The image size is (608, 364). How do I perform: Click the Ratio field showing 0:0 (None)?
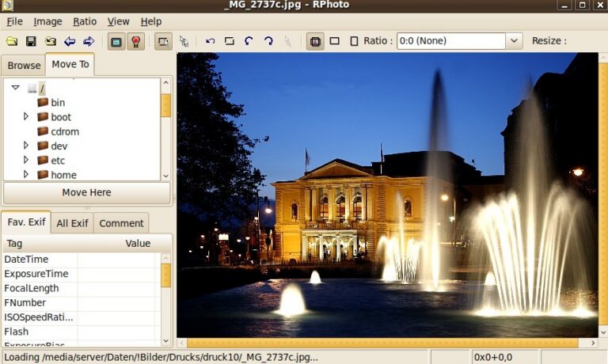(x=451, y=40)
